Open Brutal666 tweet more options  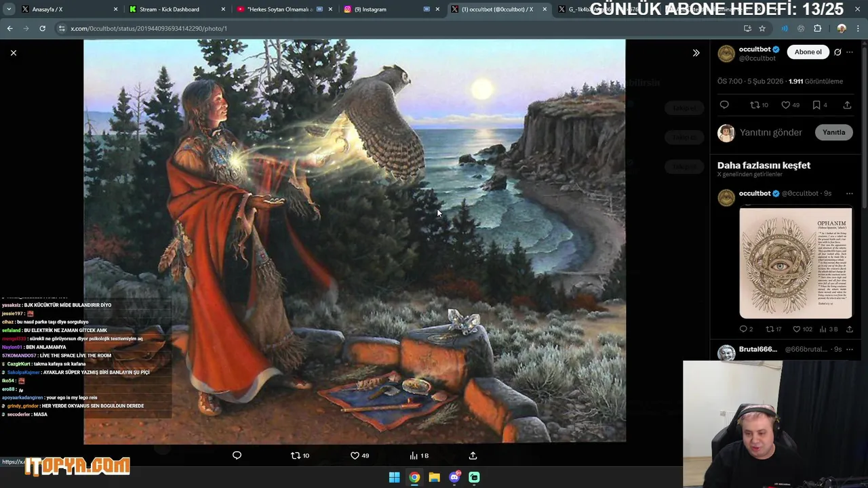850,349
